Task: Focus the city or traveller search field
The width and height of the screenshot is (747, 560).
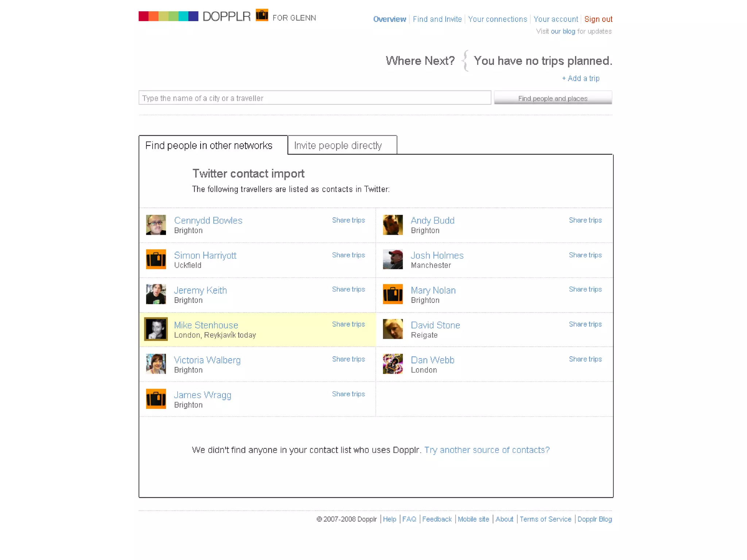Action: (x=315, y=98)
